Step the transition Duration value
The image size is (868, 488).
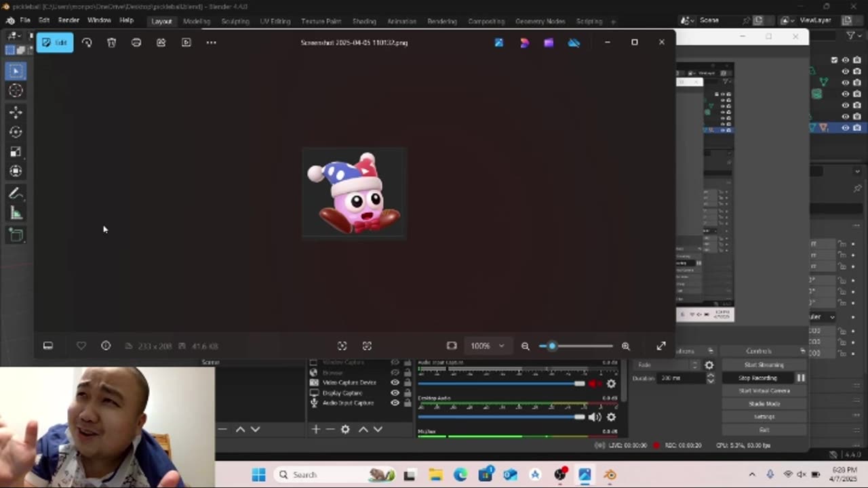[710, 378]
